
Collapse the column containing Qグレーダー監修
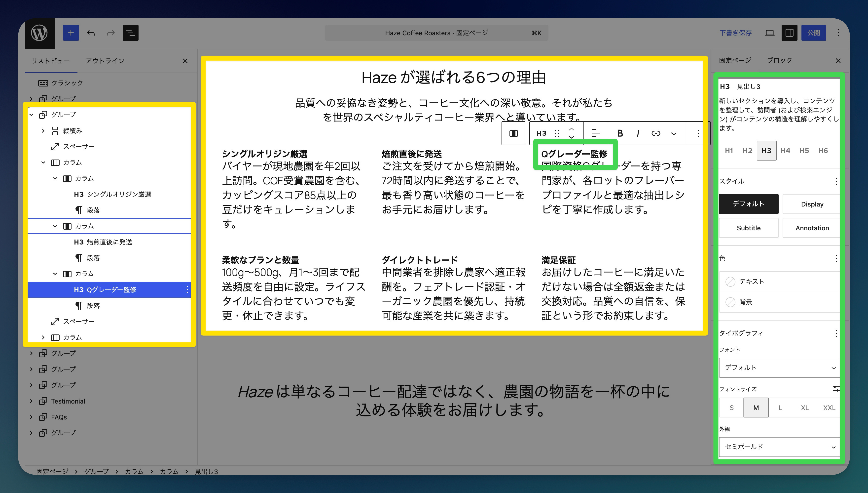55,274
